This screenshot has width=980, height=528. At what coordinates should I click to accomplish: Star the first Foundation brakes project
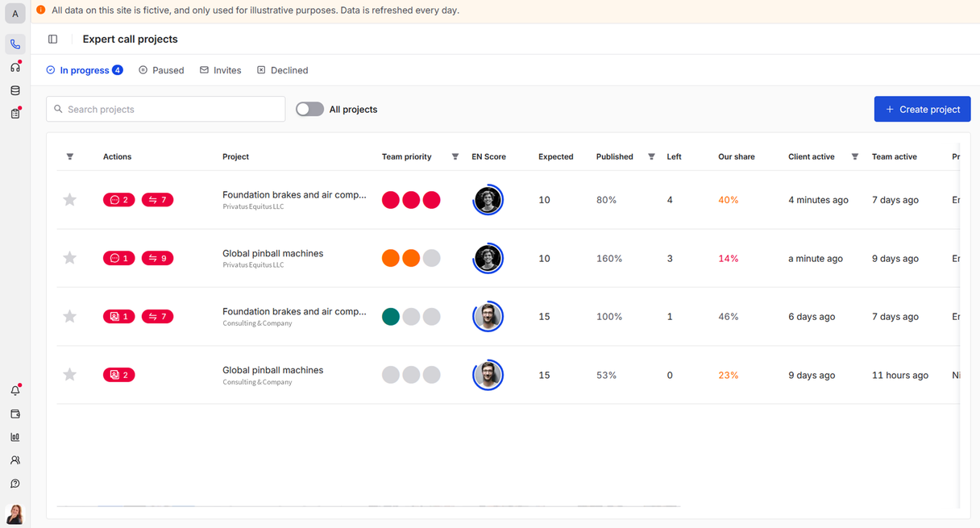[70, 200]
